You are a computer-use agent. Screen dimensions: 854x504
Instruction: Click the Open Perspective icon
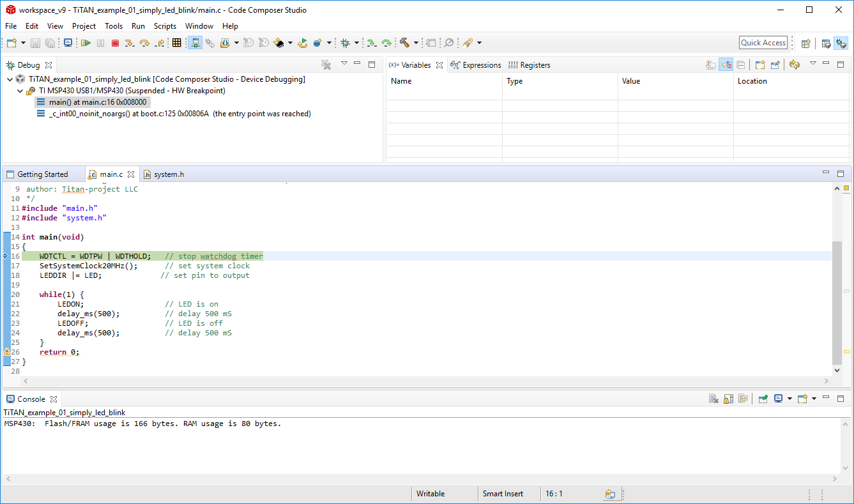pyautogui.click(x=806, y=43)
